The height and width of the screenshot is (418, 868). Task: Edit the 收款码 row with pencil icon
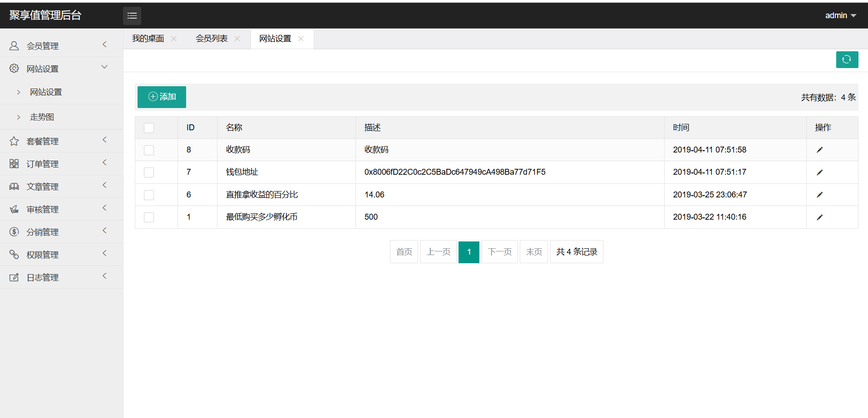(819, 150)
